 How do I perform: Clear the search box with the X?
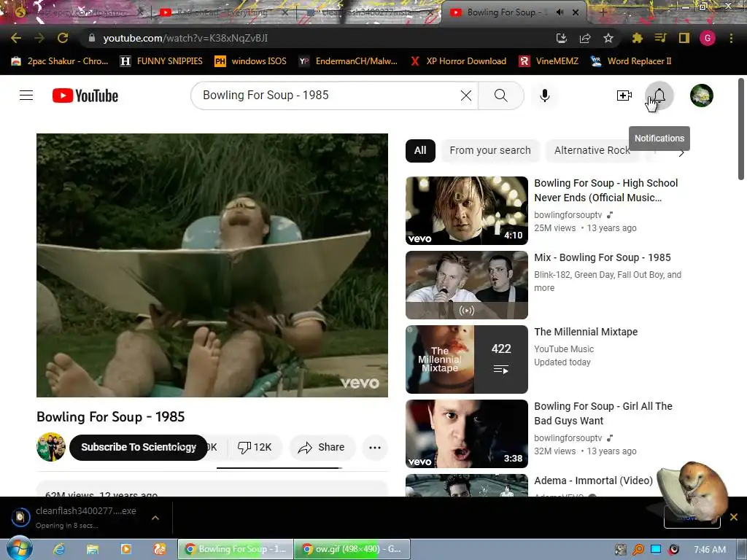pos(466,96)
